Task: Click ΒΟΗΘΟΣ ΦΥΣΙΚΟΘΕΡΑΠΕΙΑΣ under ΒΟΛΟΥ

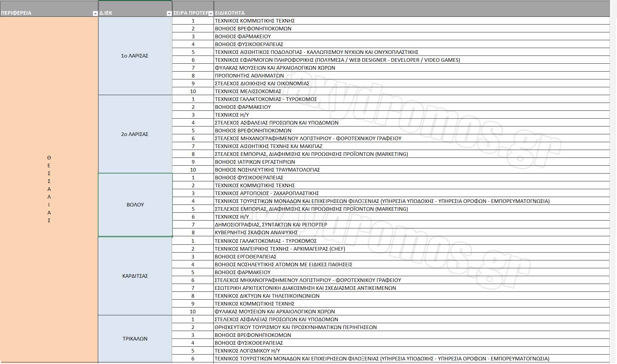Action: click(x=412, y=177)
